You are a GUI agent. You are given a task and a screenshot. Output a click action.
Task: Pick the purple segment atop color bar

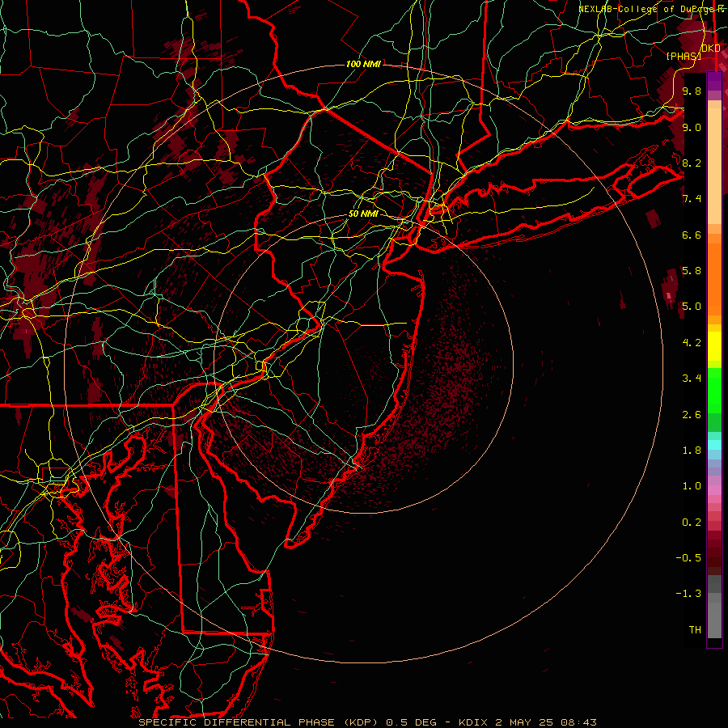coord(714,81)
